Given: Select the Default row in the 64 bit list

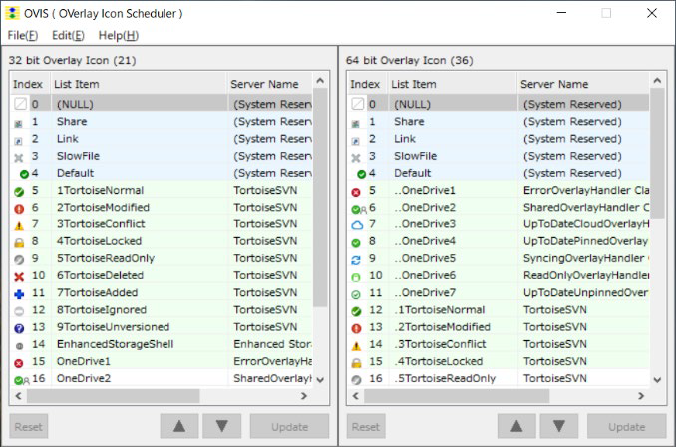Looking at the screenshot, I should pyautogui.click(x=498, y=173).
